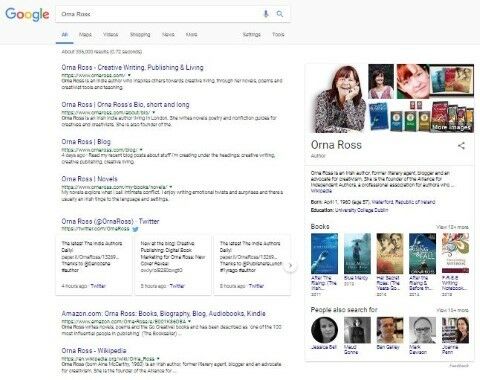Screen dimensions: 480x380
Task: Open the Orna Ross | Blog result
Action: click(86, 142)
